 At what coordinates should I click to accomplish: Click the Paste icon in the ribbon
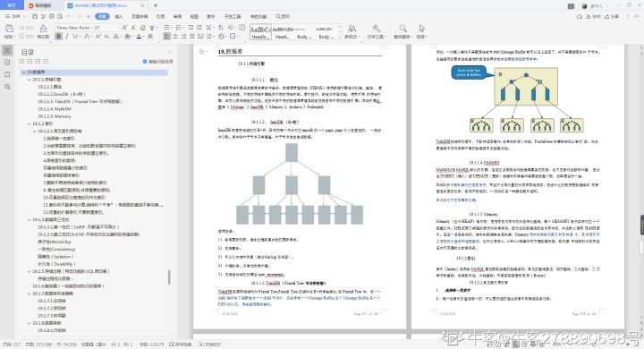[9, 29]
